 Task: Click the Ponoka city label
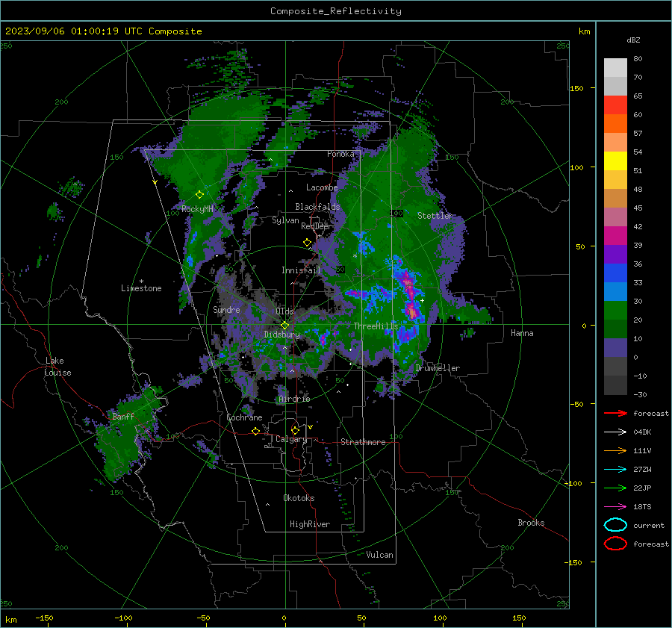[x=340, y=154]
